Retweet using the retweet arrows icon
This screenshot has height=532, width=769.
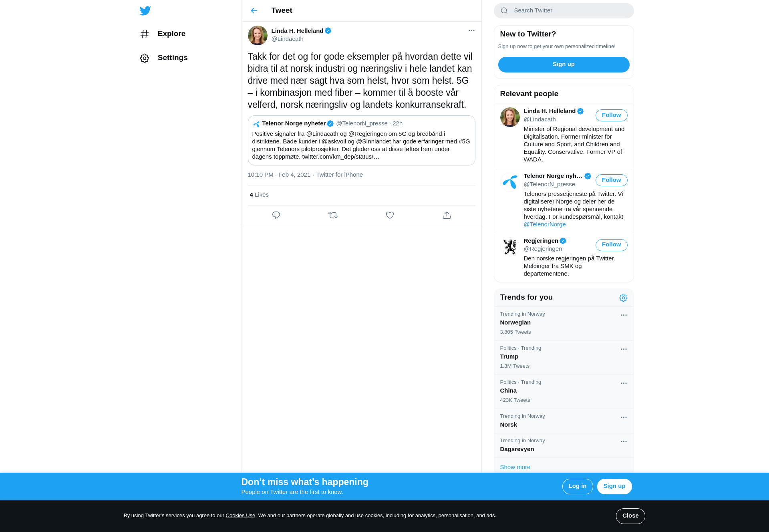pyautogui.click(x=333, y=215)
